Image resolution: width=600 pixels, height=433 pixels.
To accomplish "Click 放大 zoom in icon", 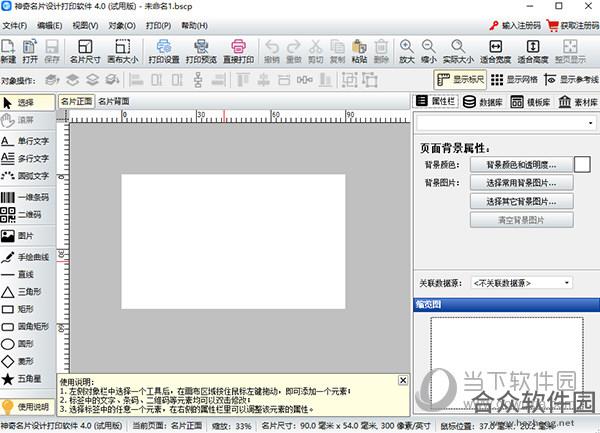I will 407,51.
